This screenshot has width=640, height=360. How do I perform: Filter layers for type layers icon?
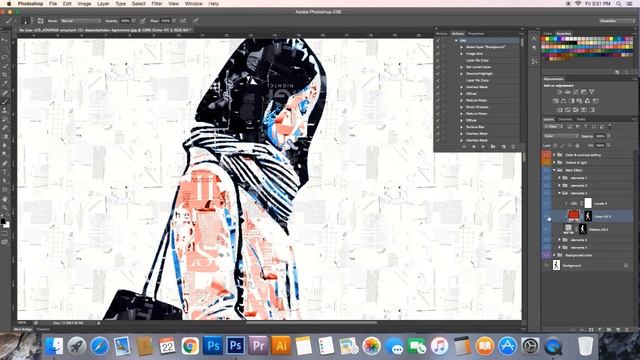click(585, 127)
